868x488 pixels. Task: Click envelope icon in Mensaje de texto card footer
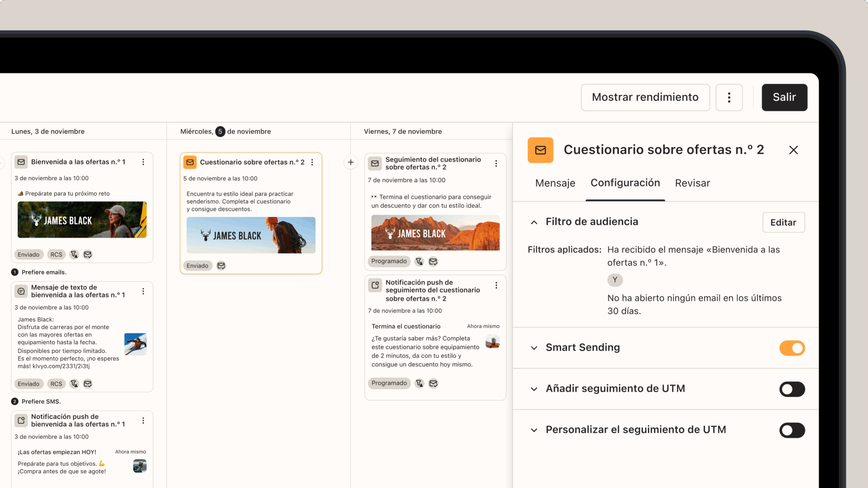tap(88, 384)
